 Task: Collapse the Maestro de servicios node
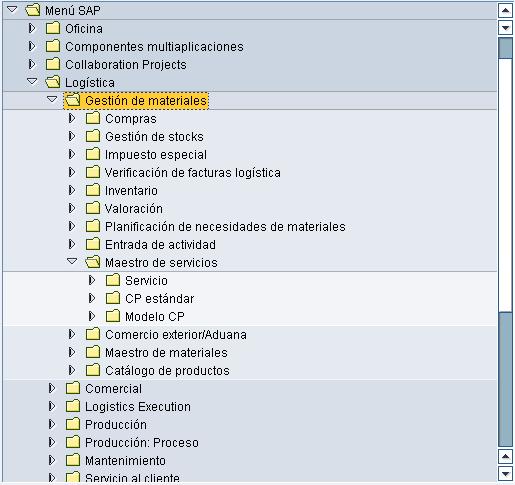pos(72,261)
